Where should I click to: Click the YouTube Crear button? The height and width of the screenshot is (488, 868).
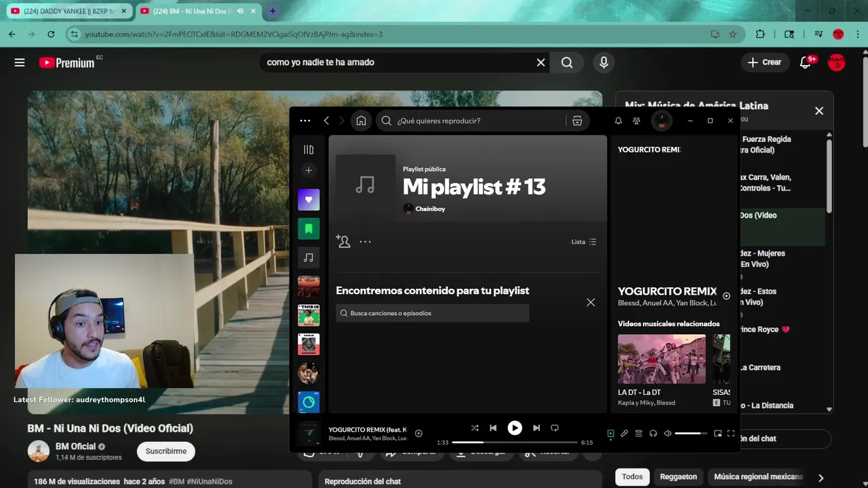[765, 62]
